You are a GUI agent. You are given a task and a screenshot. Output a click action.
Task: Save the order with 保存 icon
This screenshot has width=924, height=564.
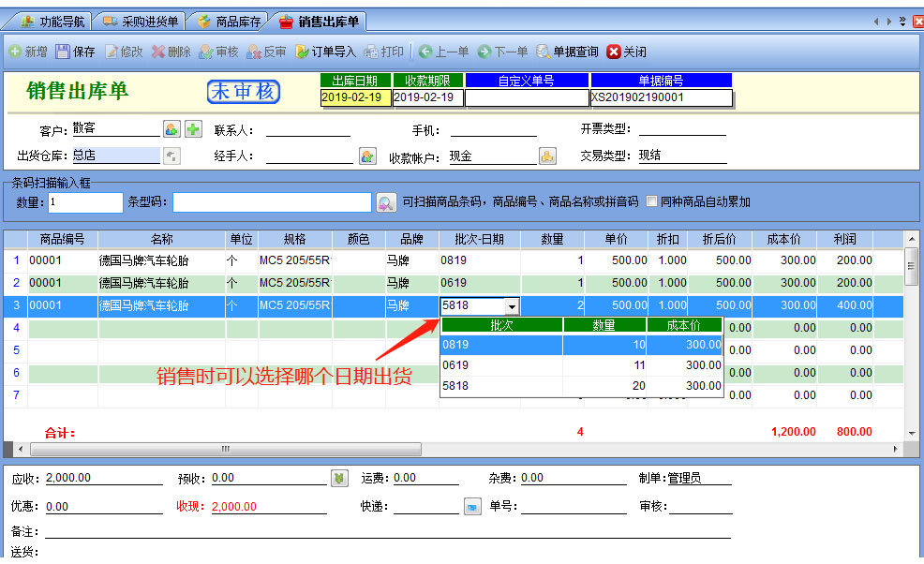click(63, 52)
